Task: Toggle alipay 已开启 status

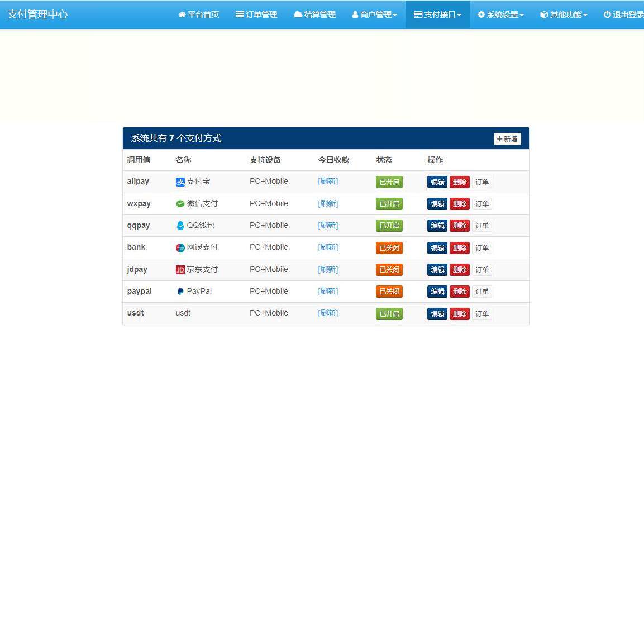Action: tap(389, 182)
